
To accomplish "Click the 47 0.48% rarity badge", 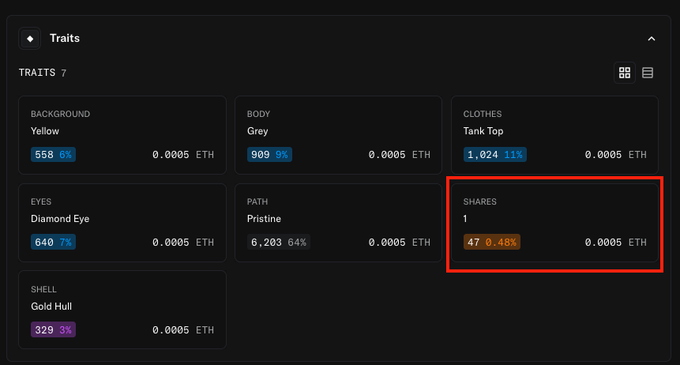I will click(492, 242).
